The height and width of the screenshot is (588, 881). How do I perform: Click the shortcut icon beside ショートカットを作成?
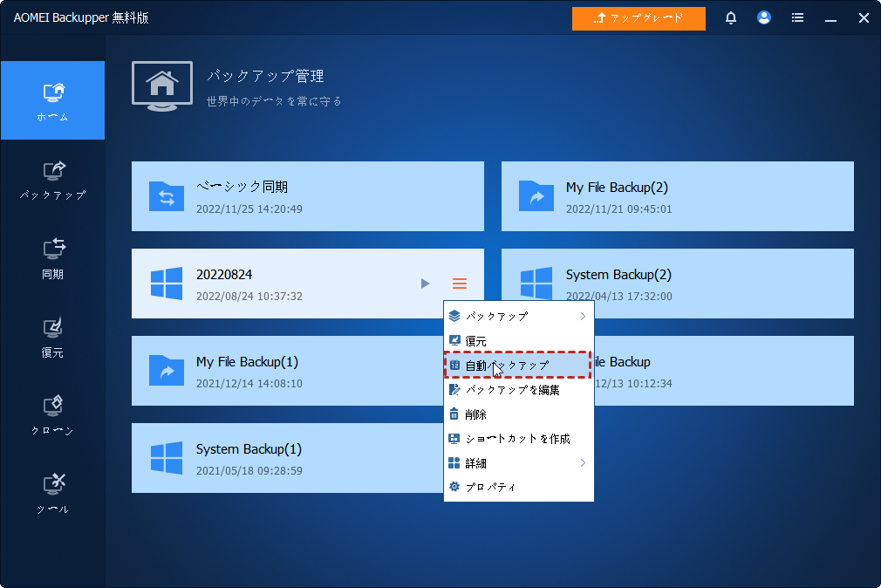click(x=454, y=439)
